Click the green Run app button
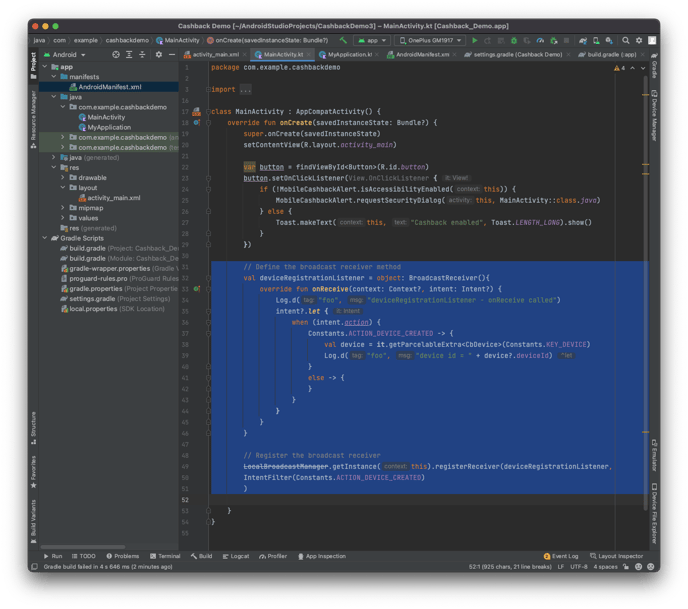 click(x=475, y=40)
